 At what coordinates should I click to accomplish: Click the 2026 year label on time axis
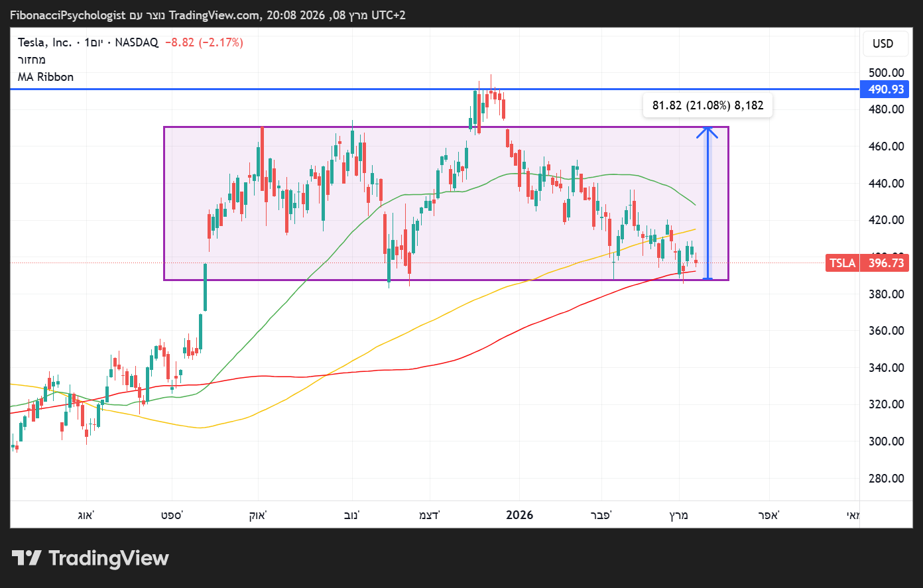(x=519, y=515)
